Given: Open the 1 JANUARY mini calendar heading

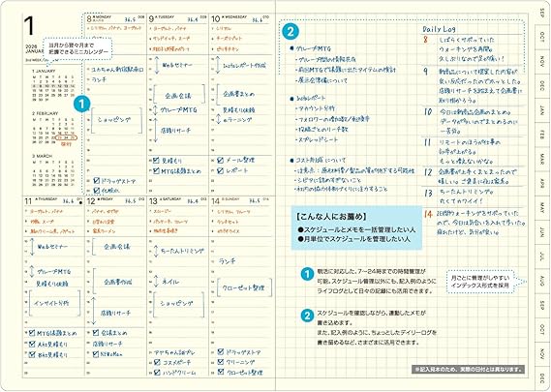Looking at the screenshot, I should coord(44,71).
